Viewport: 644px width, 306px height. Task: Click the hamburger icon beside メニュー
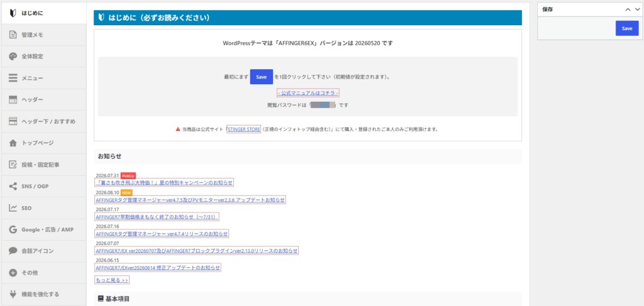pyautogui.click(x=13, y=78)
